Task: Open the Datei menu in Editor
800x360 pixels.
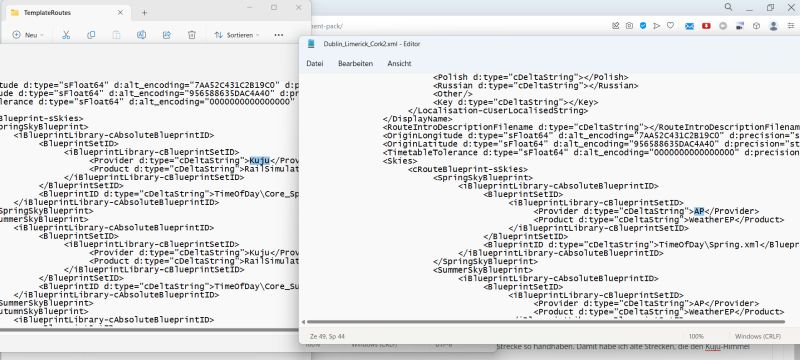Action: [315, 64]
